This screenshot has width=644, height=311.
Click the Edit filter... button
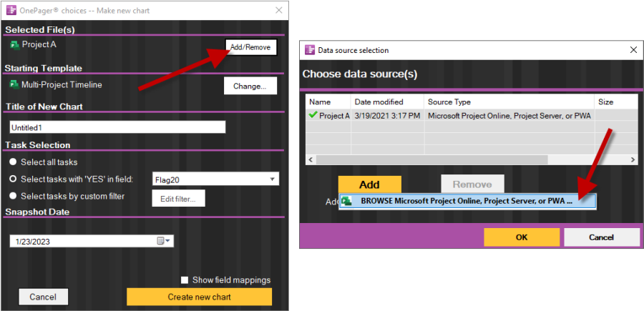tap(178, 199)
